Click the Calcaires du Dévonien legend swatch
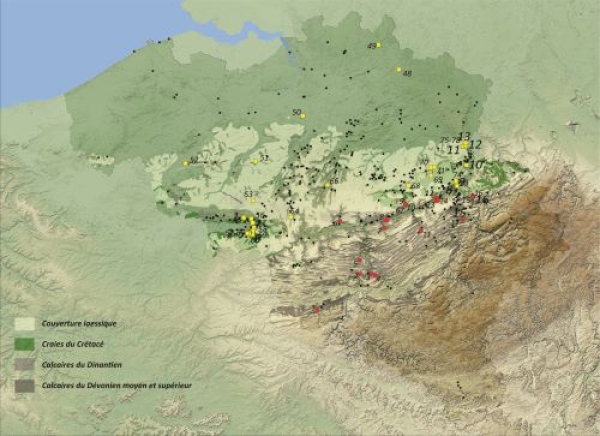600x436 pixels. 25,386
